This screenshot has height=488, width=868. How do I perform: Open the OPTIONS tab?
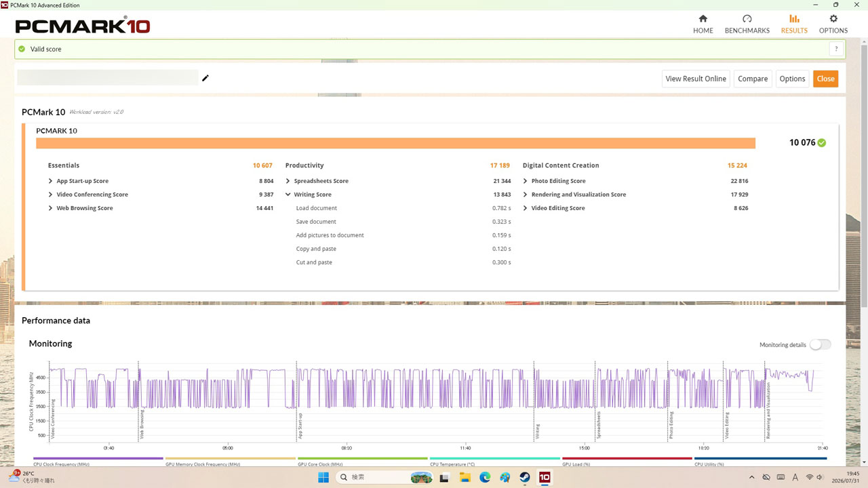click(833, 24)
